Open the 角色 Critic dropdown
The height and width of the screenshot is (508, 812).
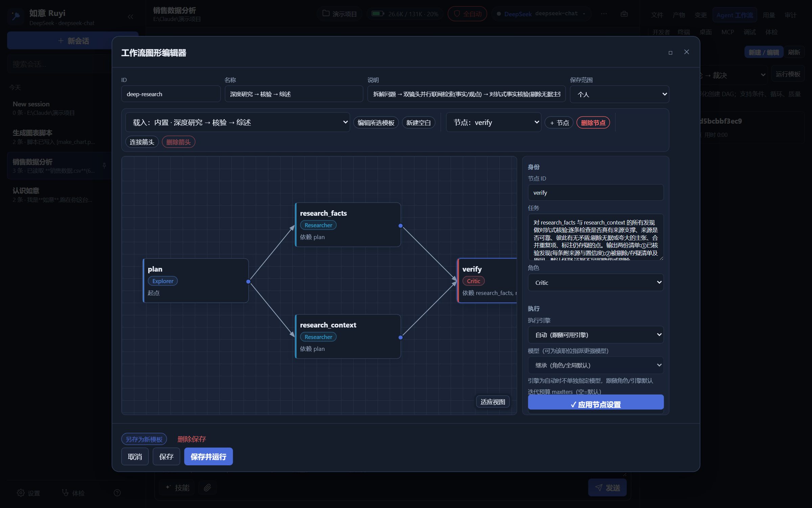point(595,282)
